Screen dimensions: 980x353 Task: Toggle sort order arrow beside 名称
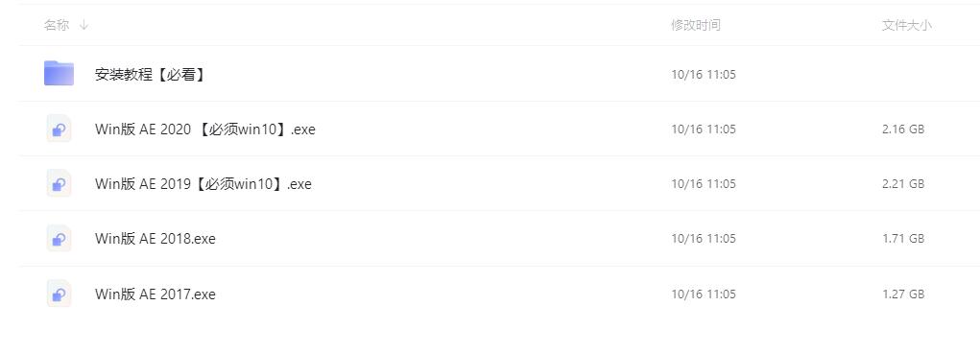point(84,25)
